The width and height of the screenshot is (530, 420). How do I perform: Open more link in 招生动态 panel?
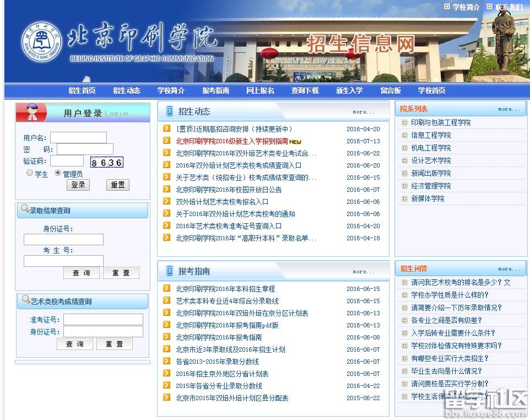click(x=363, y=112)
